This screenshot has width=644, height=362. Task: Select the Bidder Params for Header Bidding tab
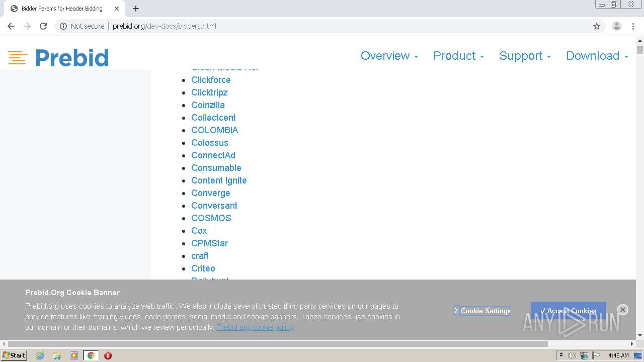(64, 9)
